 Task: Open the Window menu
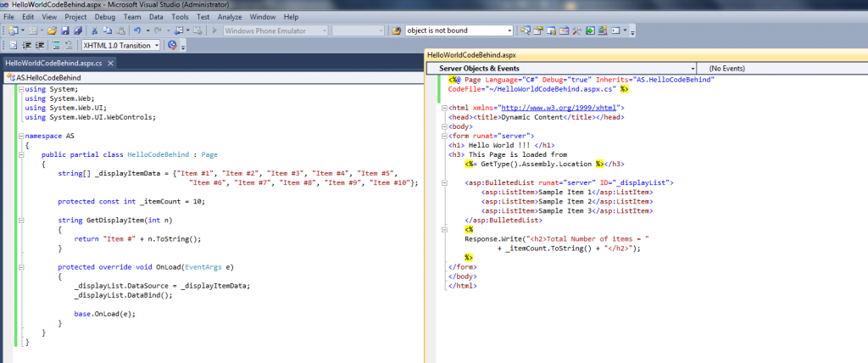[263, 17]
